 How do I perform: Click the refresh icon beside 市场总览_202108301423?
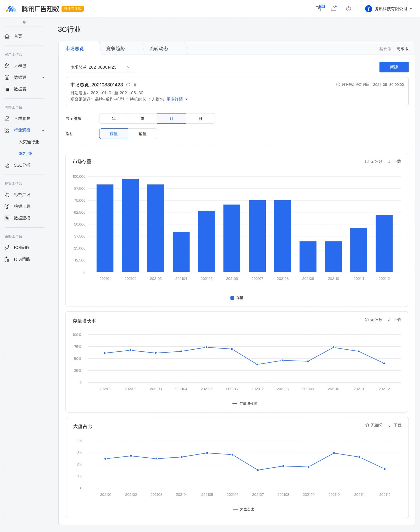128,85
